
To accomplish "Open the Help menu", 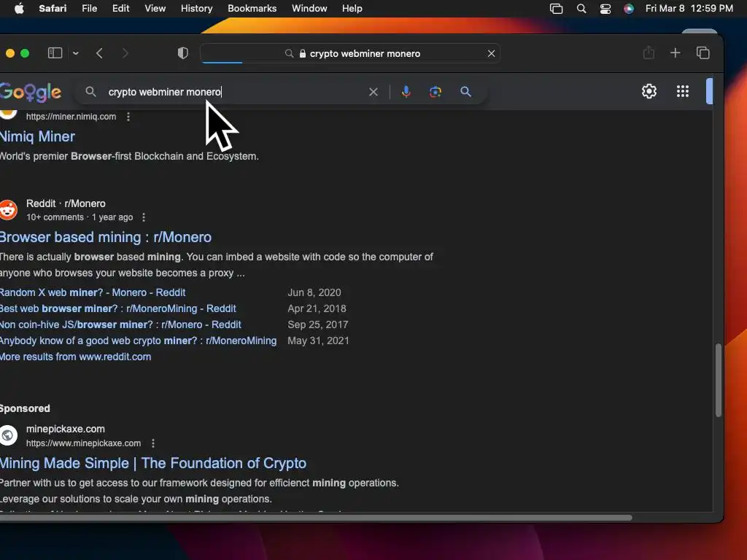I will [352, 9].
